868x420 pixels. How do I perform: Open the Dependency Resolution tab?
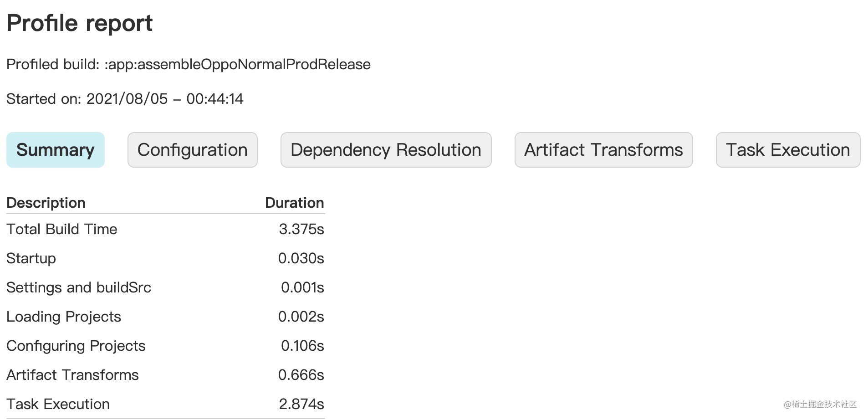(386, 150)
